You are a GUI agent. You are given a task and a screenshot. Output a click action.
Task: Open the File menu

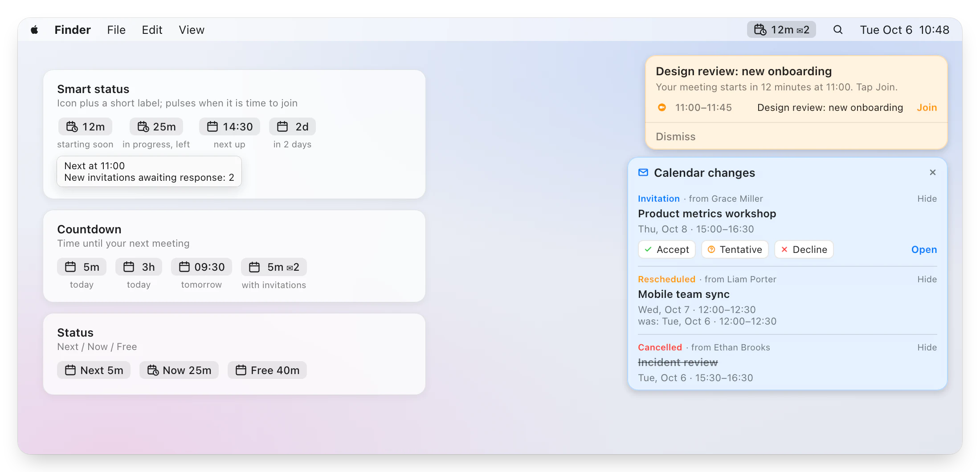116,30
